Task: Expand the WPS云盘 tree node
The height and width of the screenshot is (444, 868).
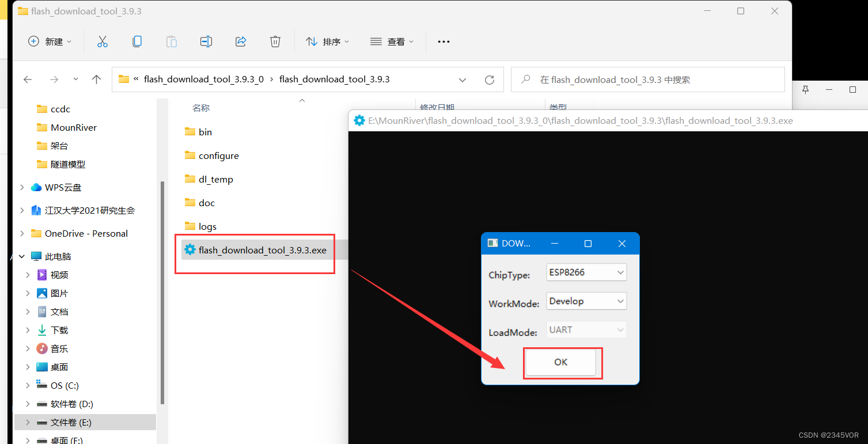Action: point(22,187)
